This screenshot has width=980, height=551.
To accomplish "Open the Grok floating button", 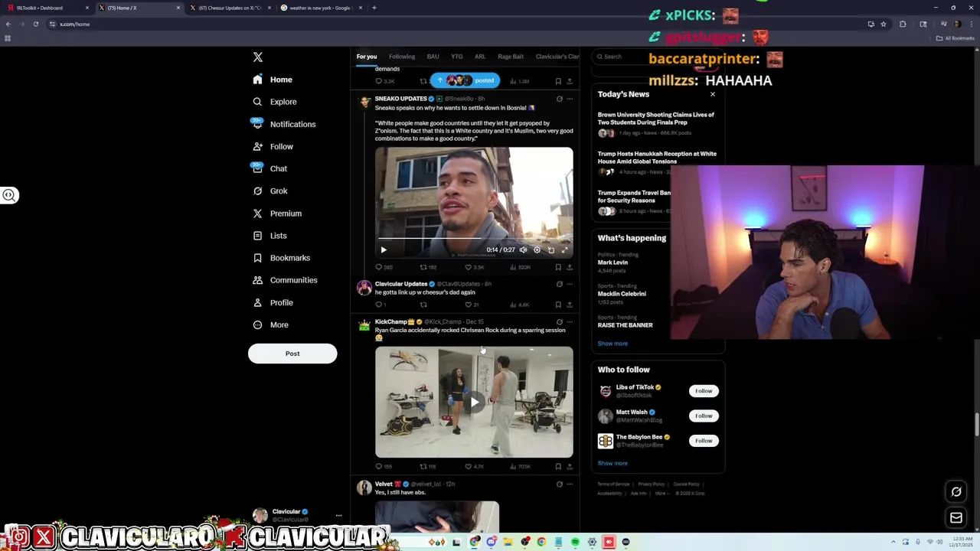I will pos(956,492).
